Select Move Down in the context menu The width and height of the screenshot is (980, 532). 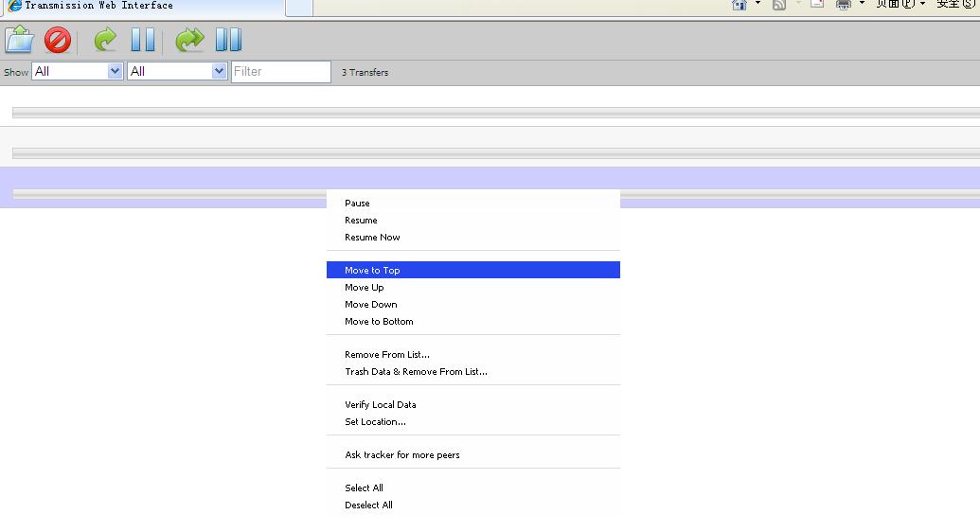pyautogui.click(x=473, y=305)
